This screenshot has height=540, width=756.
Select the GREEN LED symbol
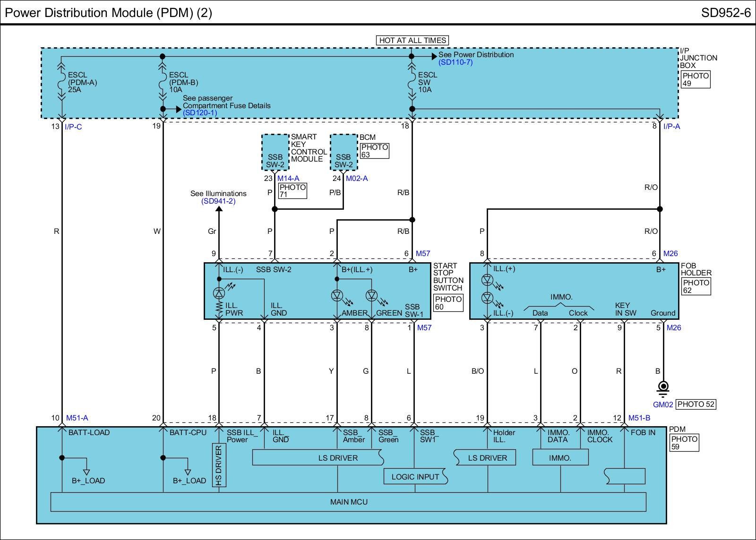point(371,296)
